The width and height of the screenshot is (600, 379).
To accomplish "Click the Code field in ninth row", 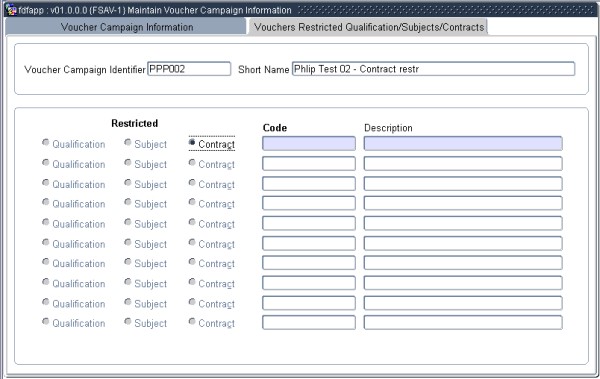I will (309, 303).
